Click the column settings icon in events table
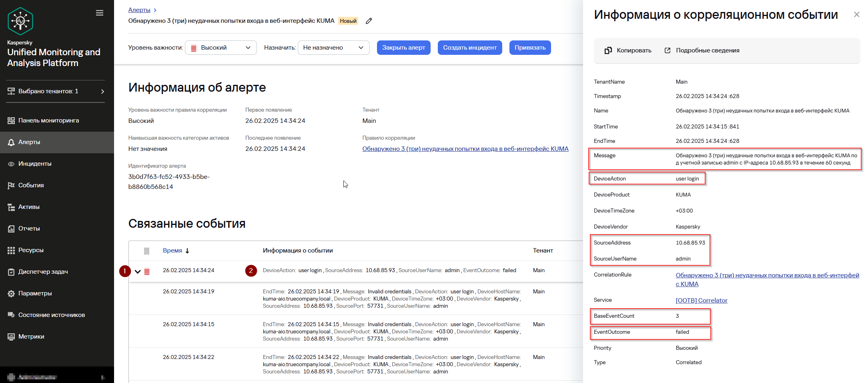 [147, 251]
